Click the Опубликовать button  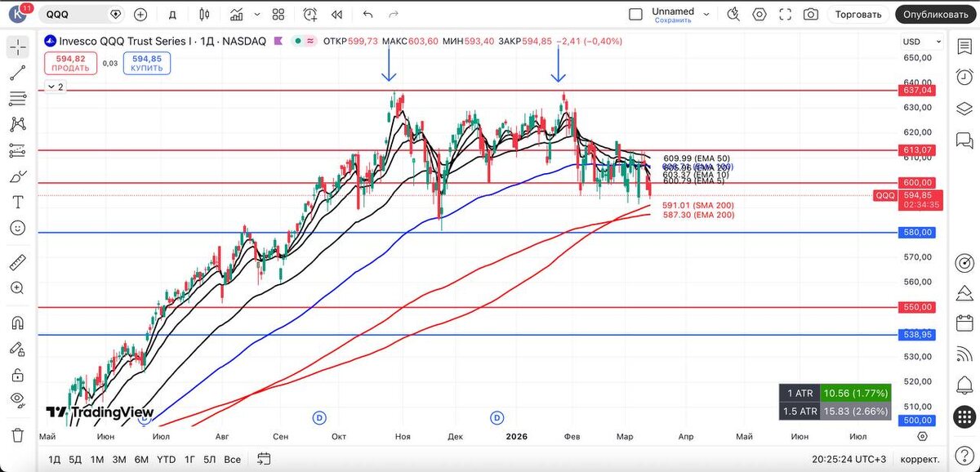936,14
